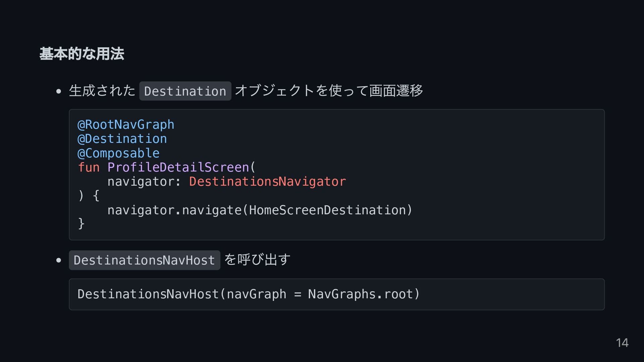
Task: Click the navGraph parameter name
Action: (x=257, y=294)
